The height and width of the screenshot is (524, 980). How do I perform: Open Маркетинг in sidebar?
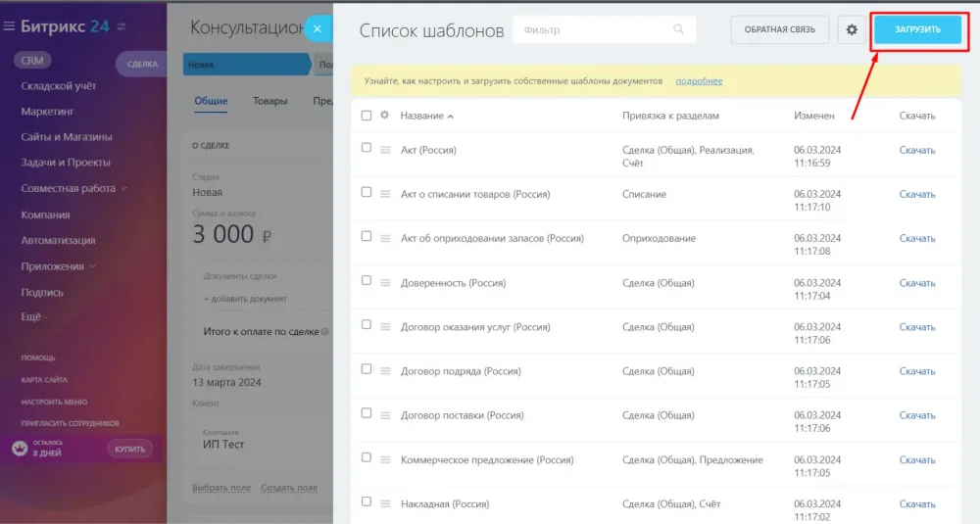click(47, 112)
